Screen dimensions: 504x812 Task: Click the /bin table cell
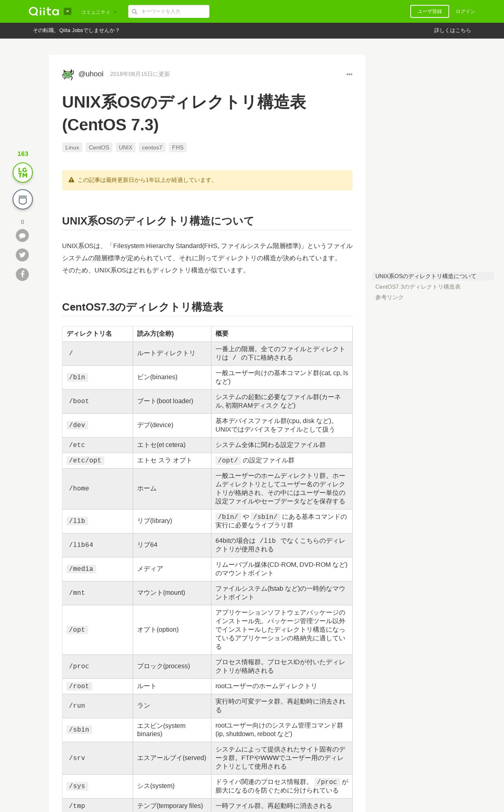[x=98, y=377]
